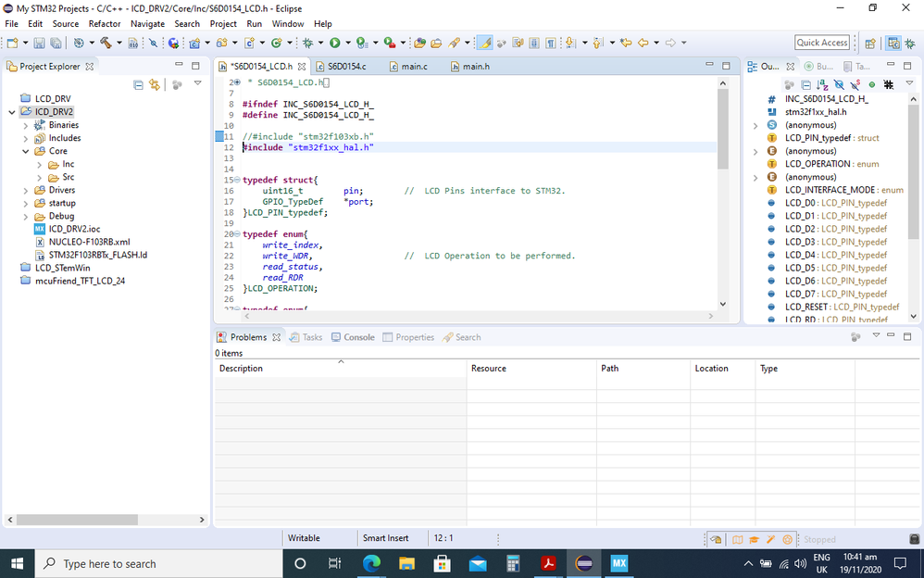Open the Navigate menu
The image size is (924, 578).
tap(147, 23)
